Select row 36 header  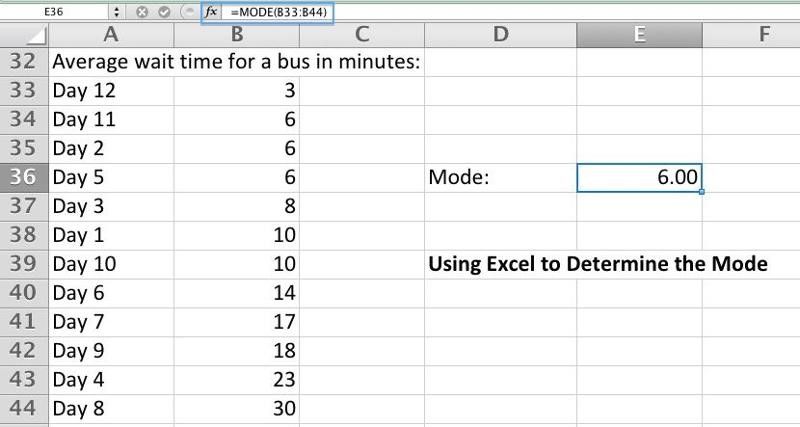point(22,178)
